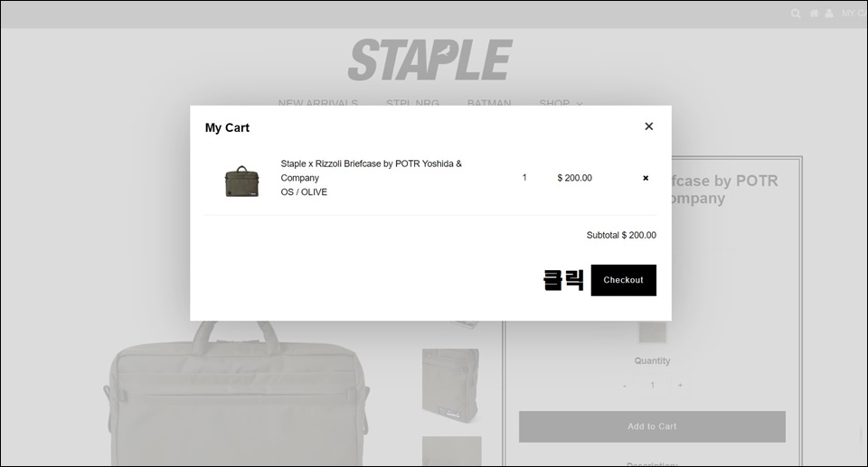Open the STPL NRG menu item
The height and width of the screenshot is (467, 868).
coord(412,103)
